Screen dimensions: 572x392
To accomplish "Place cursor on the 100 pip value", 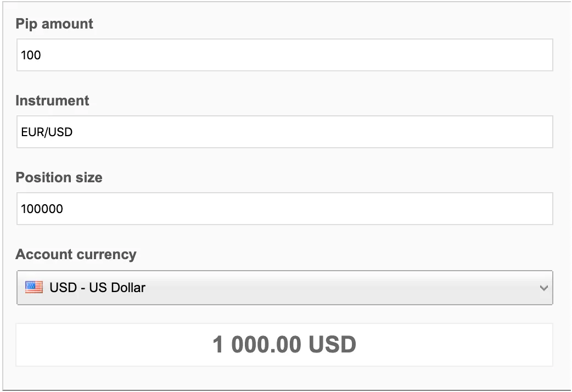I will coord(31,55).
